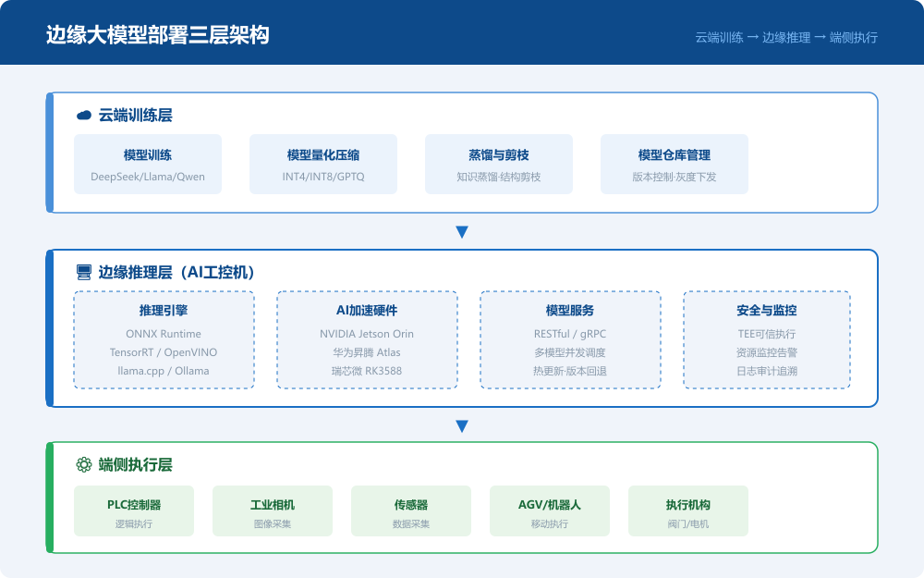The width and height of the screenshot is (924, 578).
Task: Expand the arrow between cloud and edge layers
Action: [461, 231]
